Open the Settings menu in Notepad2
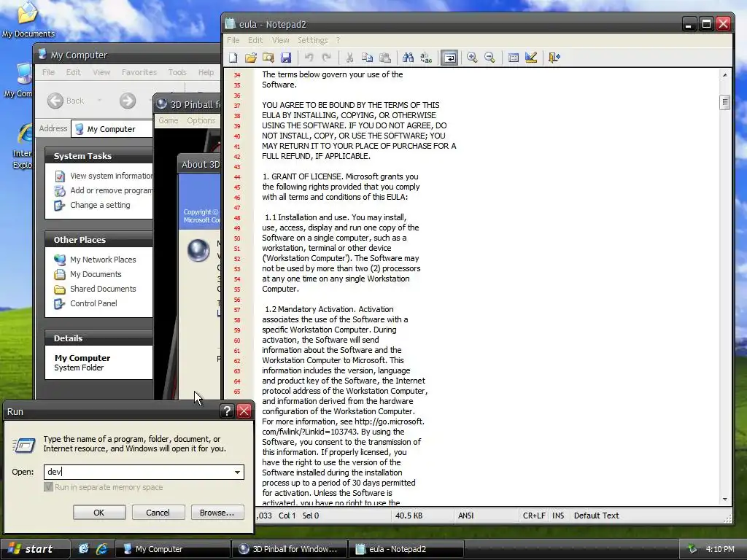Viewport: 747px width, 560px height. (x=312, y=41)
